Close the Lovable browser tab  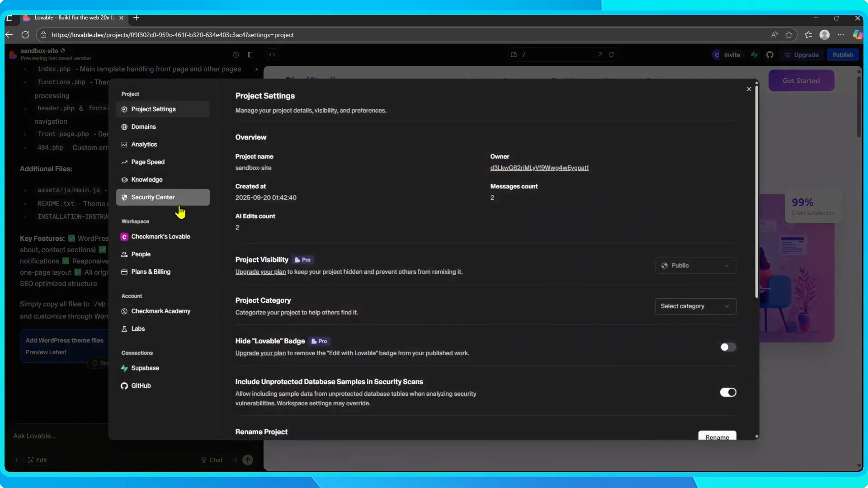pyautogui.click(x=121, y=17)
